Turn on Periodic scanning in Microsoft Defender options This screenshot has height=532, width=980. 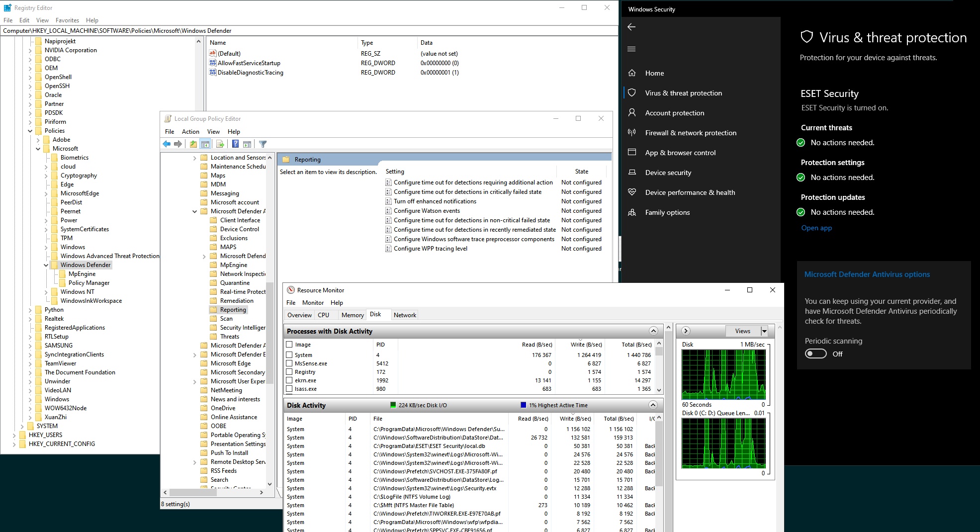[815, 354]
